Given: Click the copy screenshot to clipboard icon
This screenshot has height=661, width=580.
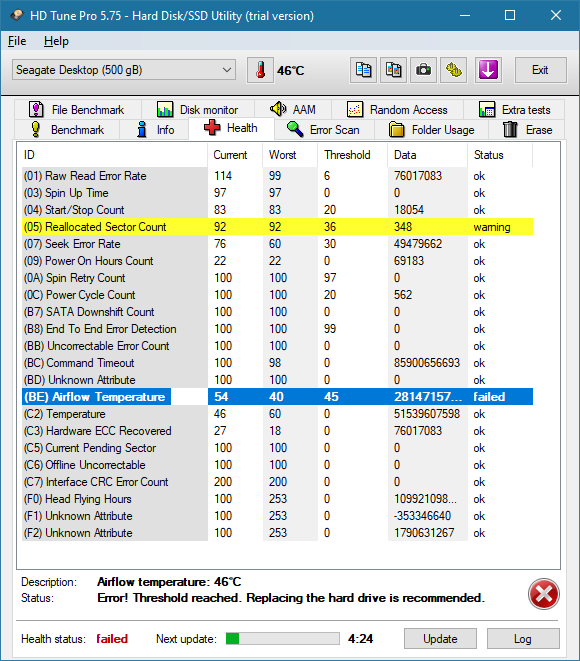Looking at the screenshot, I should 393,70.
